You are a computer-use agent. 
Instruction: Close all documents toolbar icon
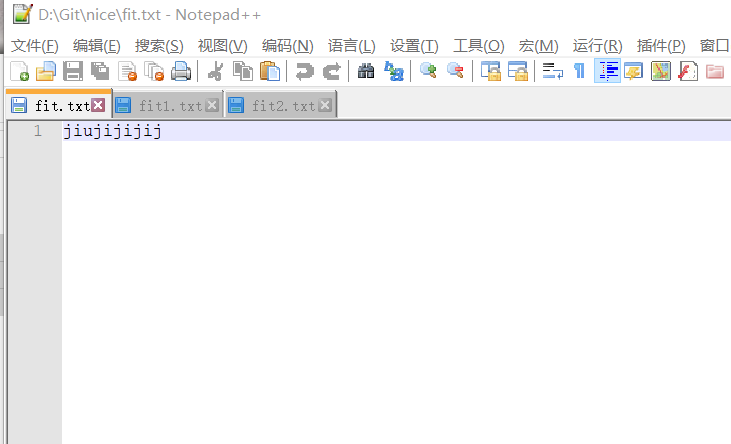154,71
